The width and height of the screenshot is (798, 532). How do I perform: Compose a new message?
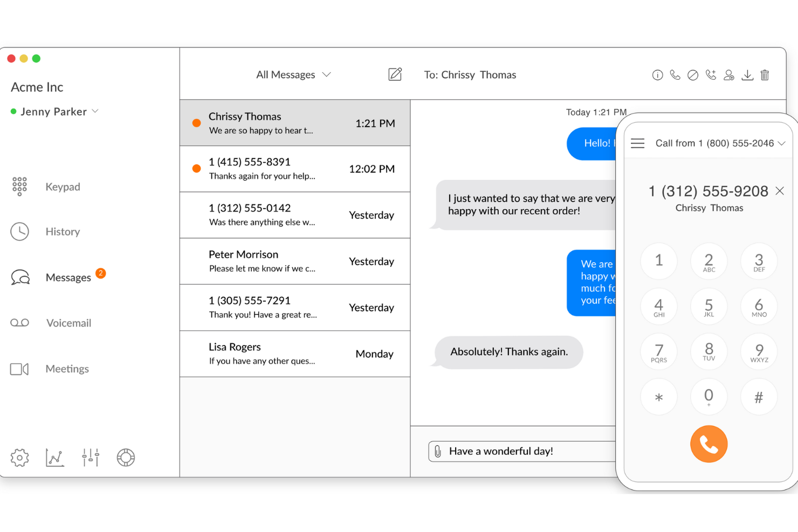[x=395, y=74]
